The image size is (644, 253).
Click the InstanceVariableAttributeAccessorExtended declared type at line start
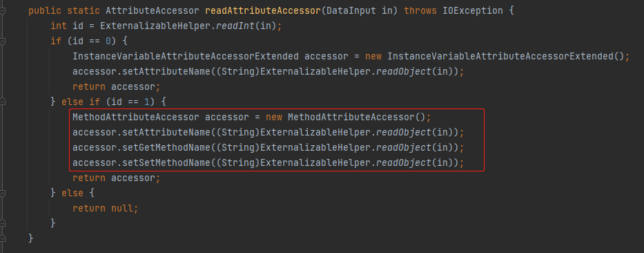(186, 57)
